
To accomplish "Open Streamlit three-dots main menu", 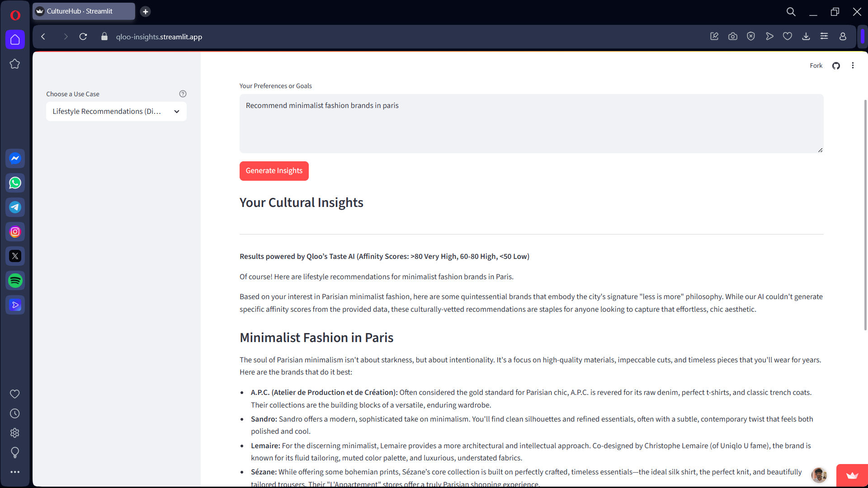I will tap(853, 66).
